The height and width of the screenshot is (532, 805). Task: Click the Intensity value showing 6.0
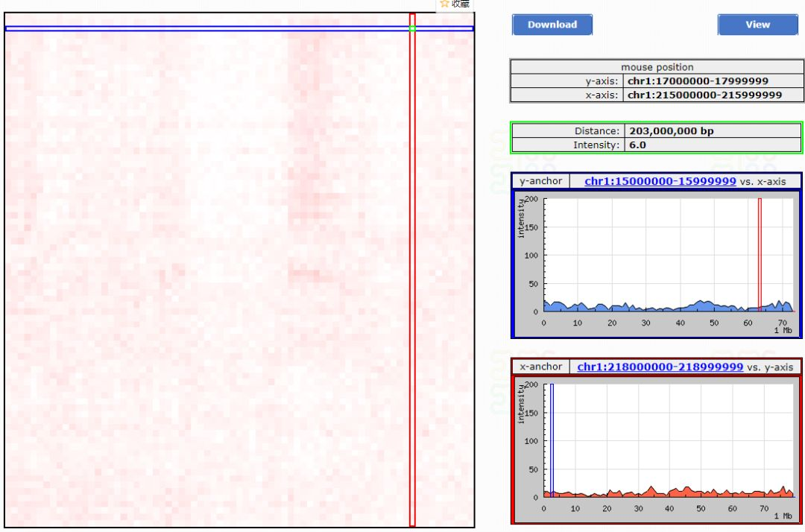tap(637, 145)
